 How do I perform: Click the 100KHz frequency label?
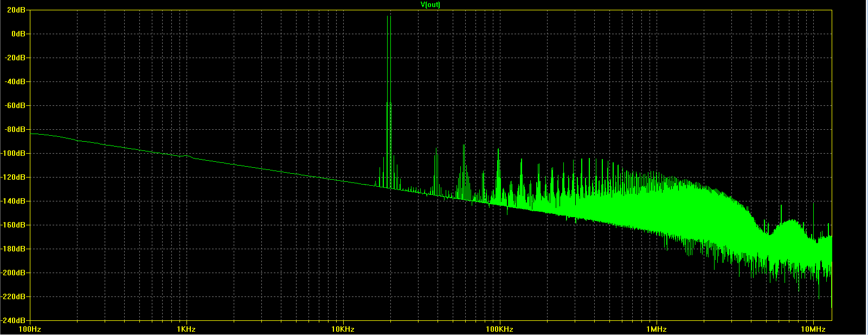pos(499,330)
